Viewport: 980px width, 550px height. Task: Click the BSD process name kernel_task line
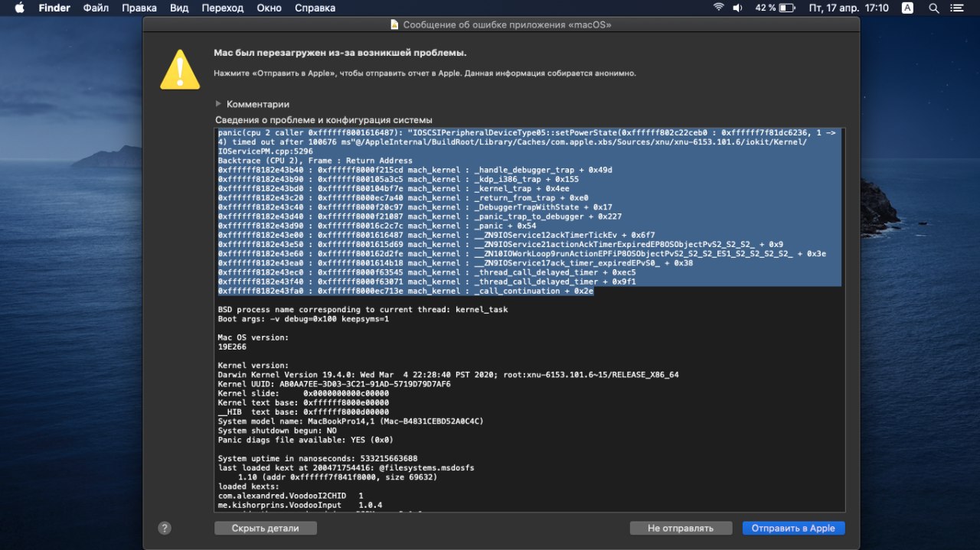click(x=362, y=309)
